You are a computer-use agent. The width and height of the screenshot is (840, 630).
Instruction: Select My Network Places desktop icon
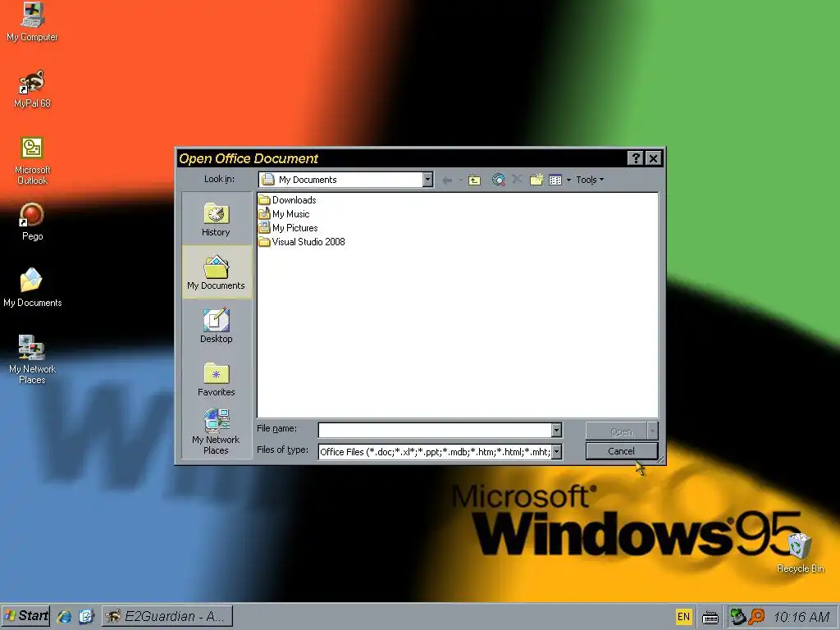point(32,360)
